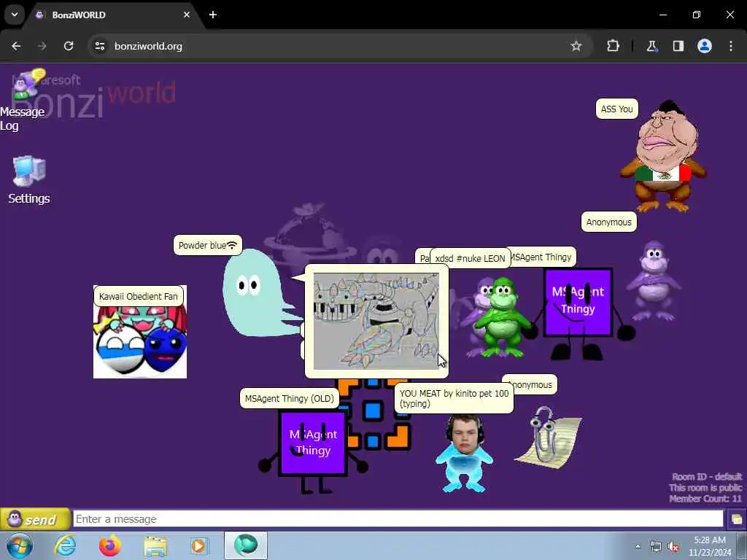Click the active browser taskbar button
Viewport: 747px width, 560px height.
coord(246,545)
